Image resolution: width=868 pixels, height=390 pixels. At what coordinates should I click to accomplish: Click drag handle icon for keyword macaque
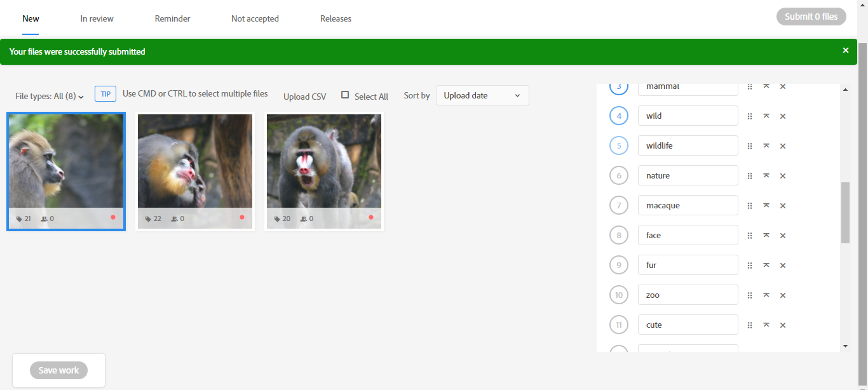tap(750, 206)
